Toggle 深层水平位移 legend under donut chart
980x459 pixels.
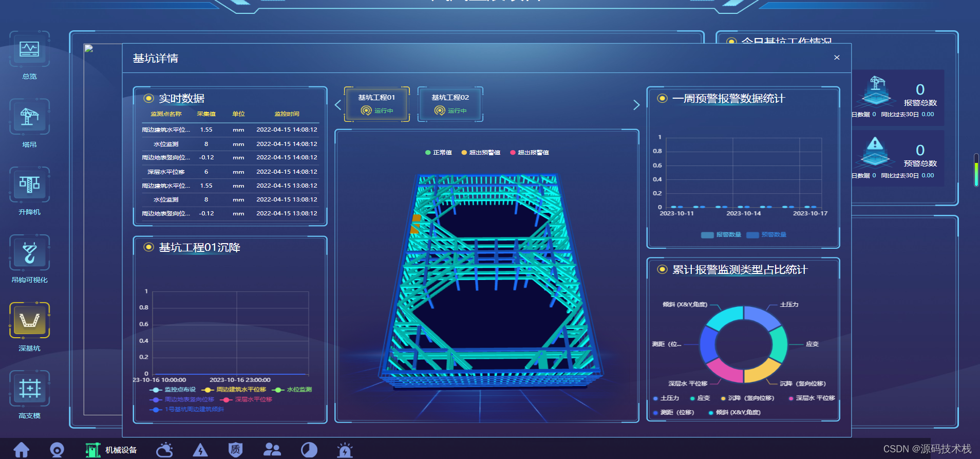click(812, 398)
